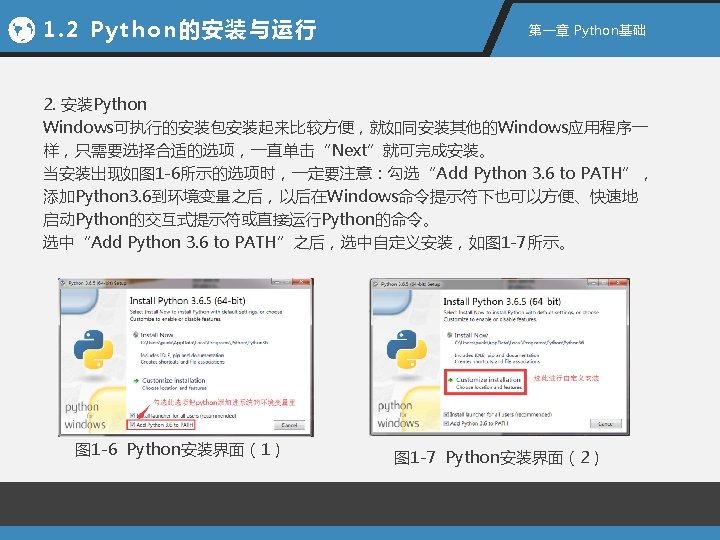Click slide title '1.2 Python的安装与运行'
720x540 pixels.
[180, 30]
